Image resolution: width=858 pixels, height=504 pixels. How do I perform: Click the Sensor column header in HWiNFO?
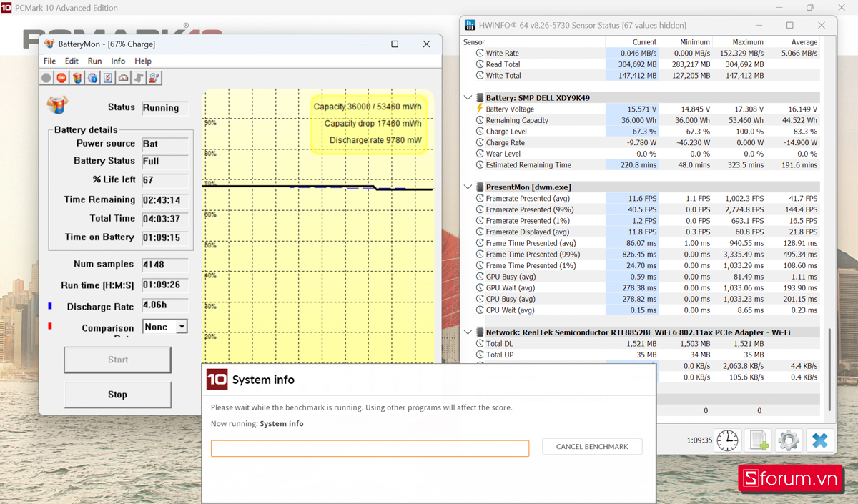(474, 42)
